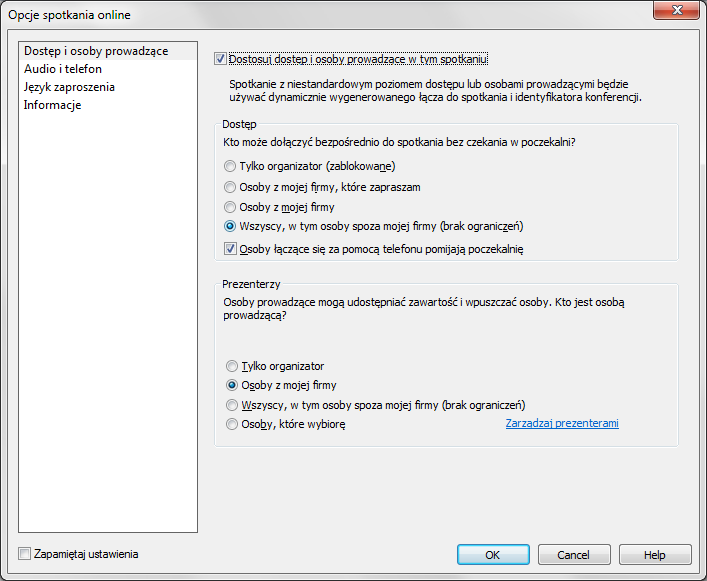Select 'Tylko organizator (zablokowane)' access option

click(230, 166)
